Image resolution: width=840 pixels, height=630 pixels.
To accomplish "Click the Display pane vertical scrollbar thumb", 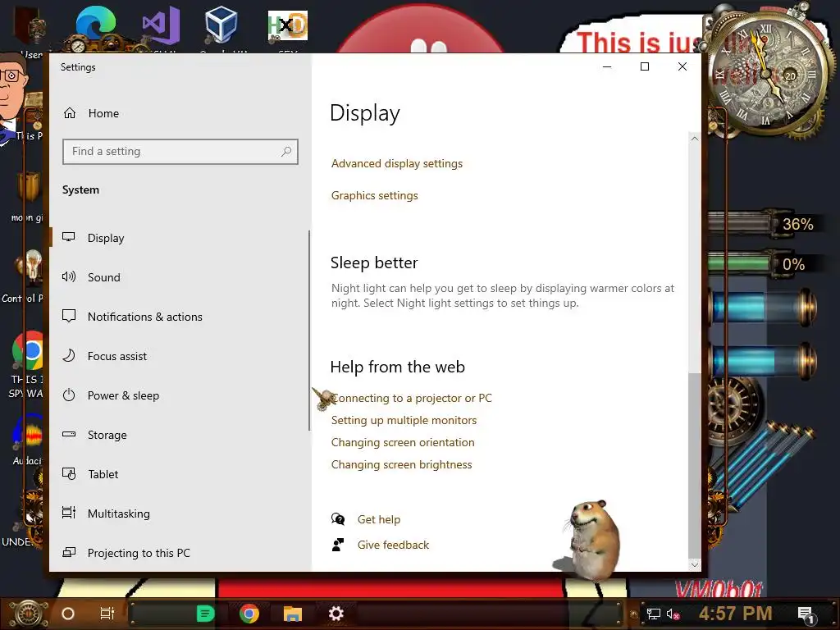I will coord(694,464).
